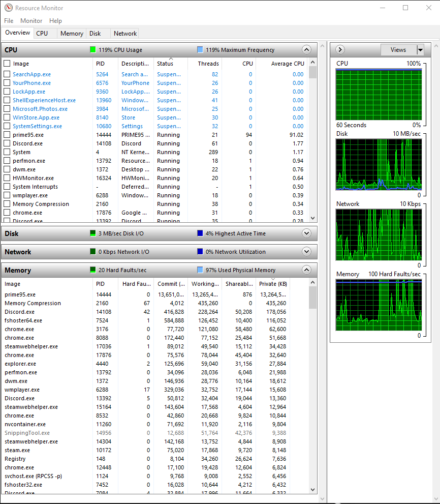Viewport: 440px width, 504px height.
Task: Sort CPU list by Average CPU column
Action: pos(281,64)
